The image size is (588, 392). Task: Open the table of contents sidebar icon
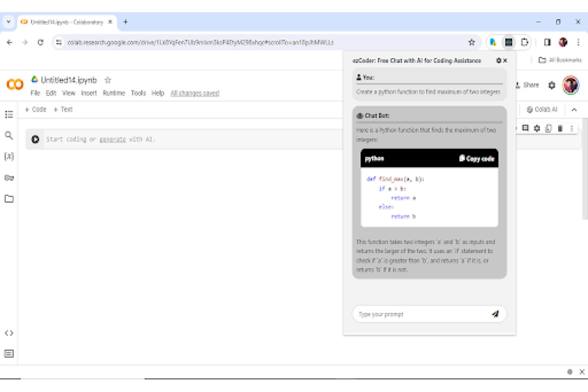[x=9, y=114]
